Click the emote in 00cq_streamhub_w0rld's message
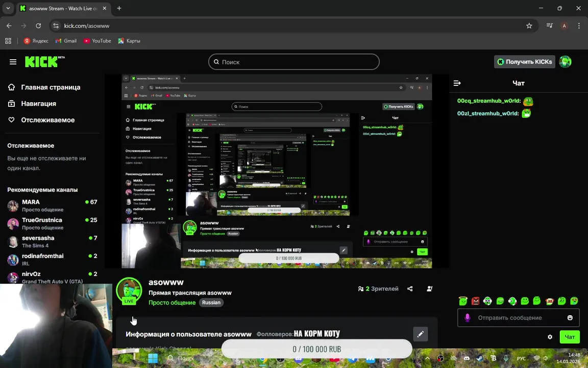The image size is (588, 368). click(528, 101)
